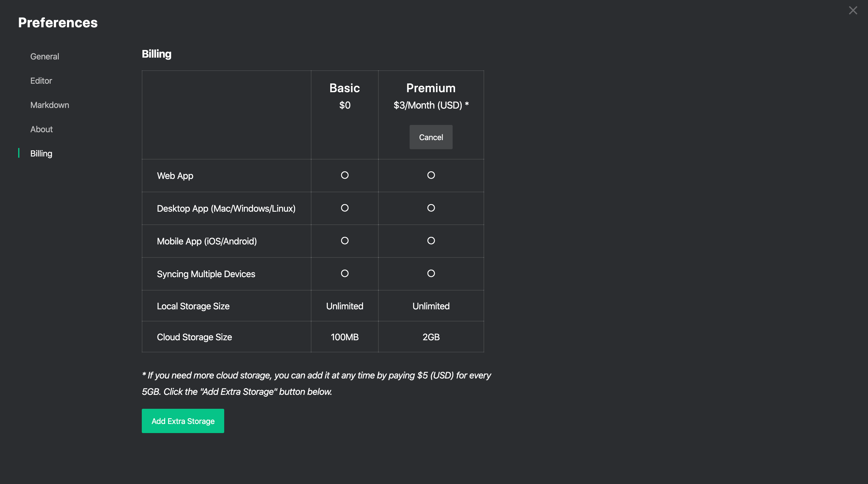This screenshot has width=868, height=484.
Task: Click Basic circle icon for Desktop App
Action: tap(344, 208)
